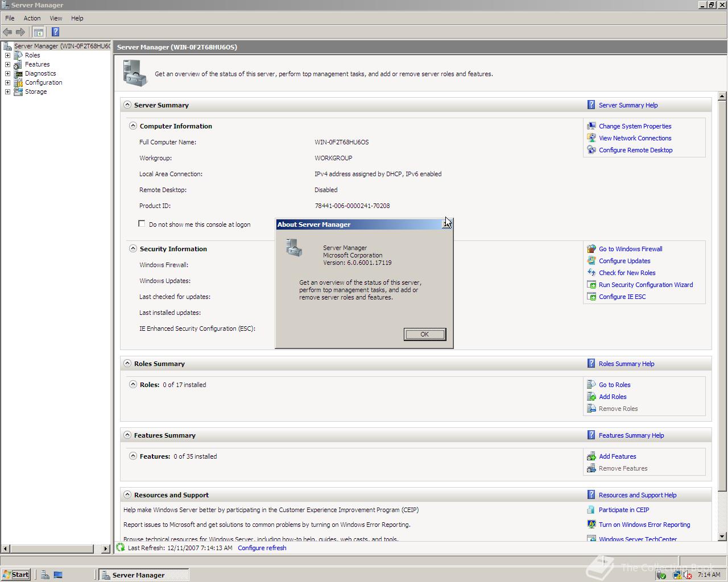Click the Storage icon in the tree
The width and height of the screenshot is (728, 582).
(x=18, y=92)
